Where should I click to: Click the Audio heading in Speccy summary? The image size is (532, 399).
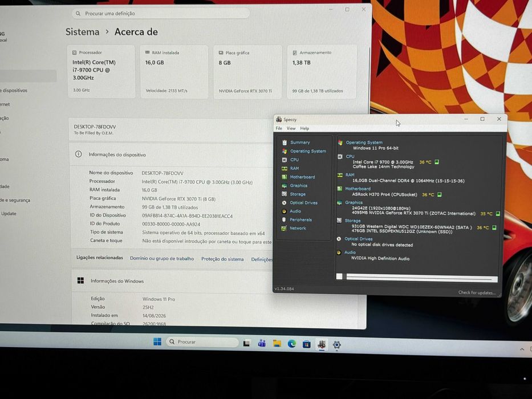(350, 253)
